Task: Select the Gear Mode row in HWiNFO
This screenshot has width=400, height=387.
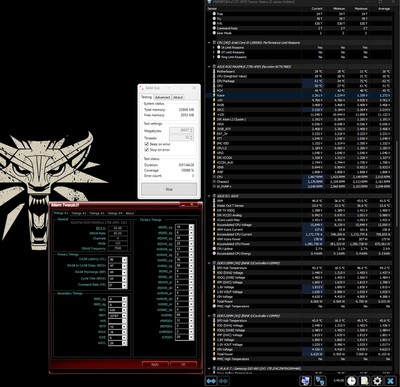Action: point(299,33)
